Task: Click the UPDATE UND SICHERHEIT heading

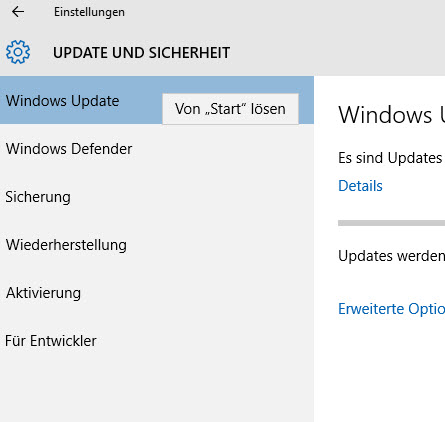Action: 141,53
